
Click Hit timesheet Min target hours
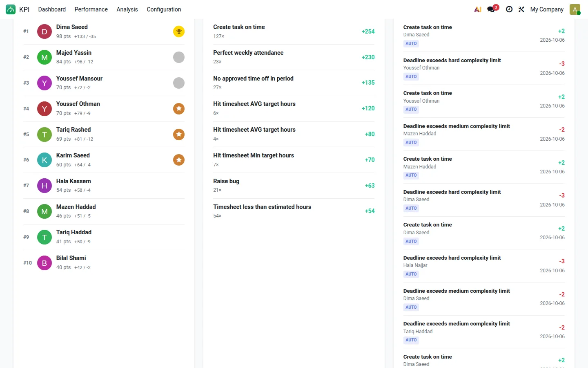pos(254,155)
